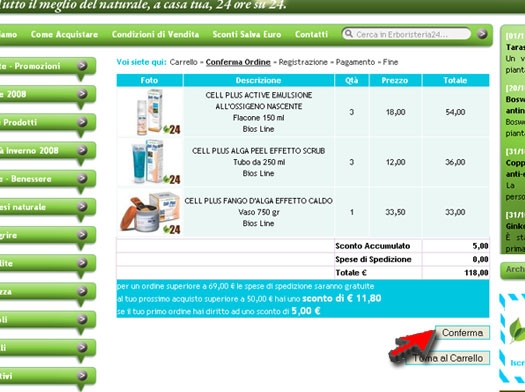
Task: Click arrow icon on the 2008 sidebar button
Action: (x=82, y=94)
